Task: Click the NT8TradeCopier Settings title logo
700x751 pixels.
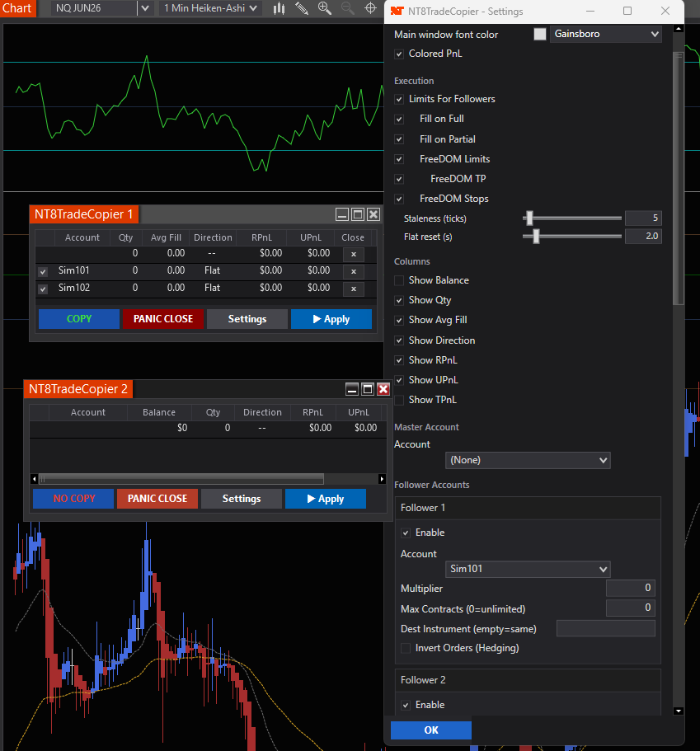Action: click(x=397, y=11)
